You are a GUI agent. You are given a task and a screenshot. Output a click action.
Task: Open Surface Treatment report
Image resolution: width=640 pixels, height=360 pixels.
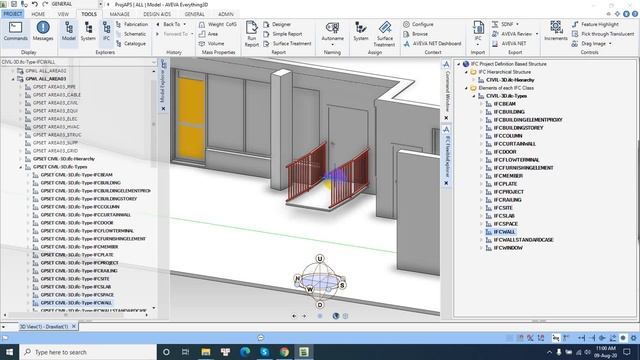pos(287,43)
